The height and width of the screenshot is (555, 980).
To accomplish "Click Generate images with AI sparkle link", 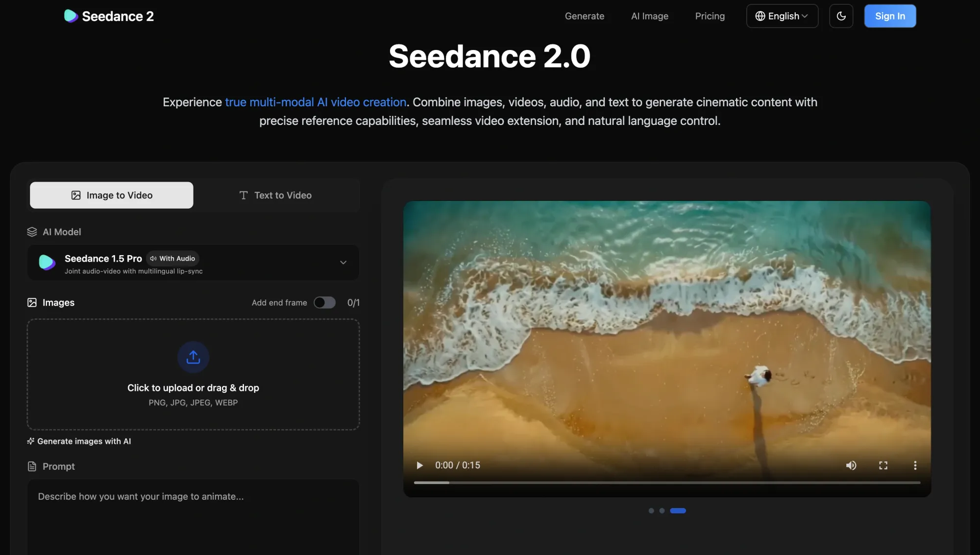I will tap(79, 441).
